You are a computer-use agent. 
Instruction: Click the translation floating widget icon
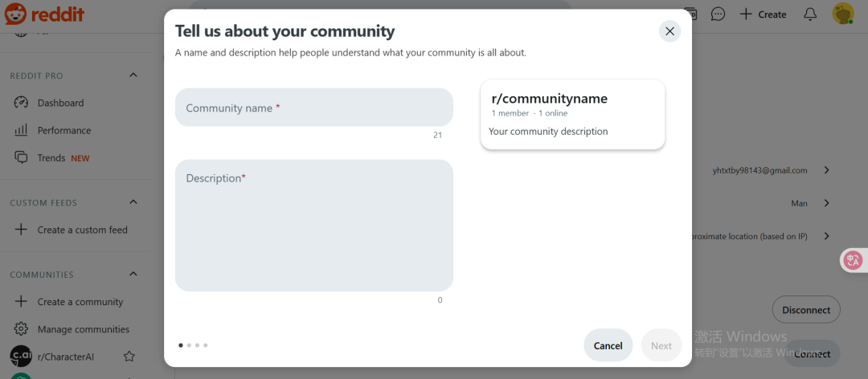point(853,259)
